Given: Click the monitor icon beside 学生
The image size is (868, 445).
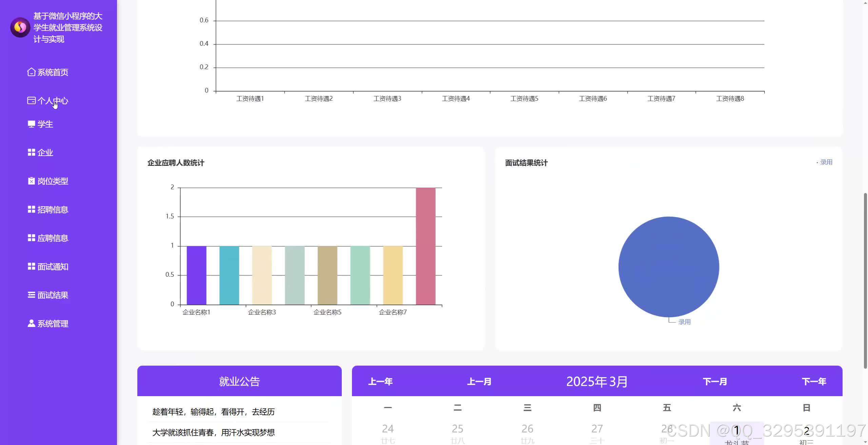Looking at the screenshot, I should click(x=31, y=124).
